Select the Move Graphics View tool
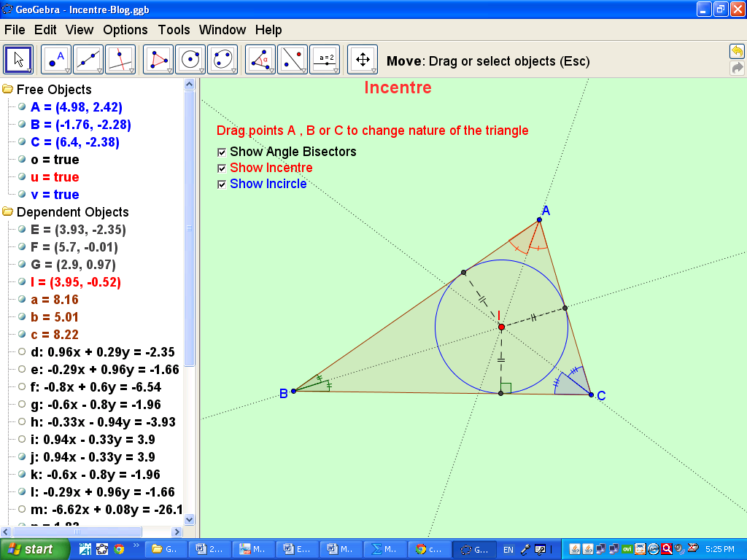747x560 pixels. 362,59
